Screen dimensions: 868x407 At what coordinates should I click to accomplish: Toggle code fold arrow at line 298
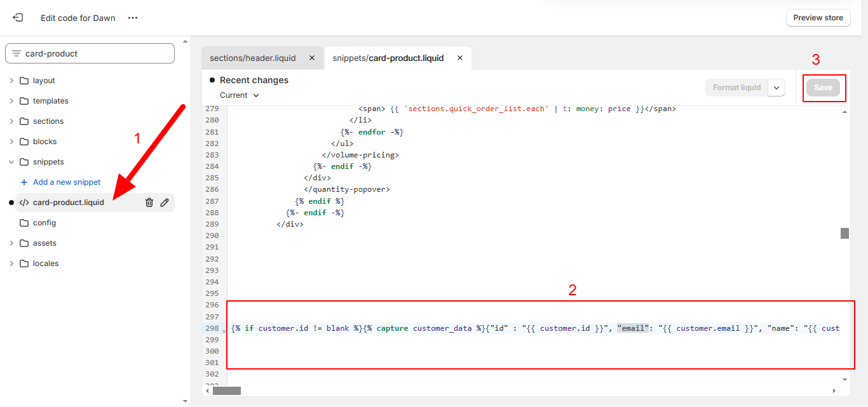coord(224,330)
